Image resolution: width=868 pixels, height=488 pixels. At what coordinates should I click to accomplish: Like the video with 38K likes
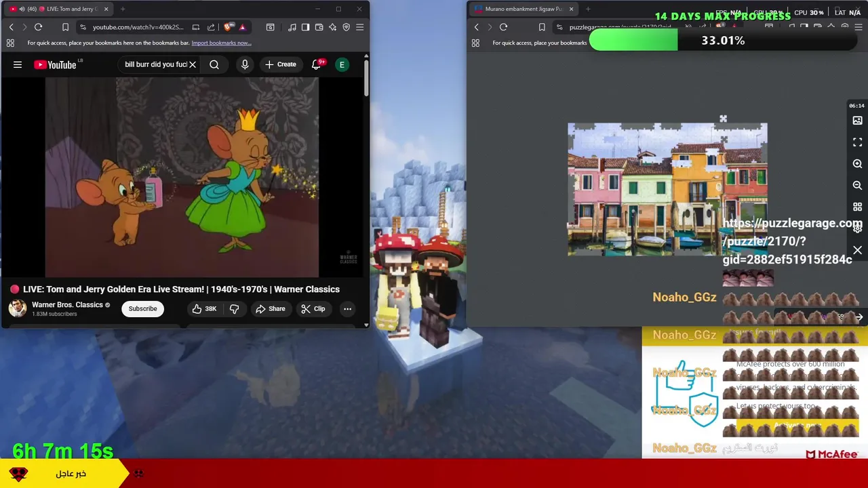(x=204, y=308)
